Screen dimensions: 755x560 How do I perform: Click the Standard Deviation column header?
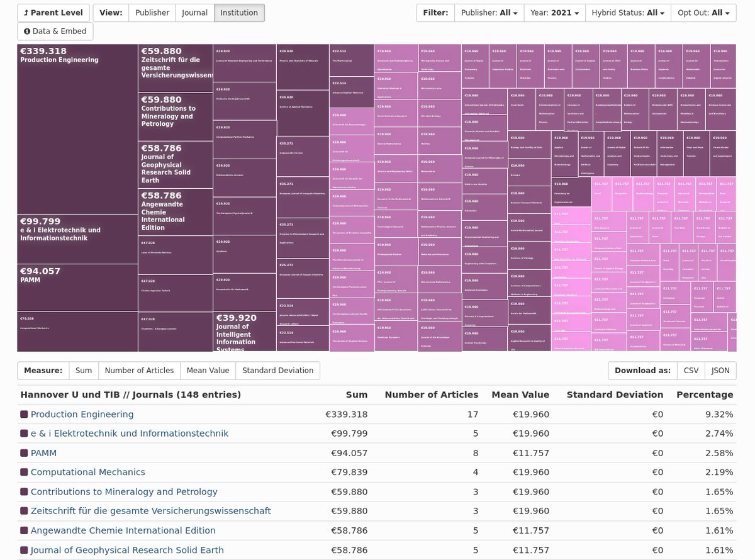pos(615,395)
